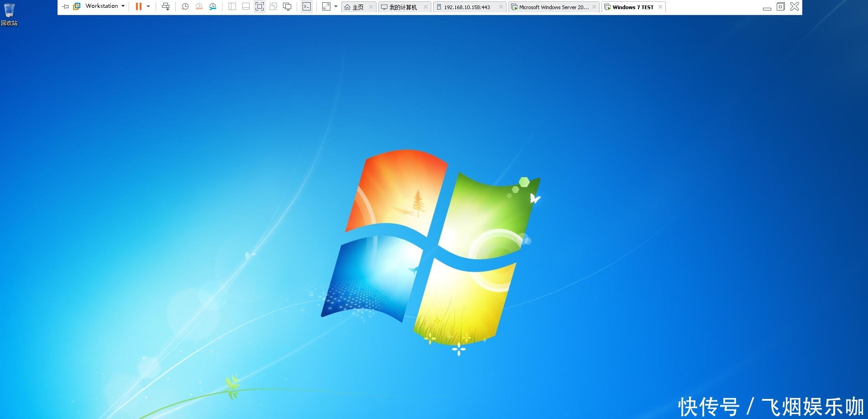The height and width of the screenshot is (419, 868).
Task: Pause the virtual machine
Action: pos(139,6)
